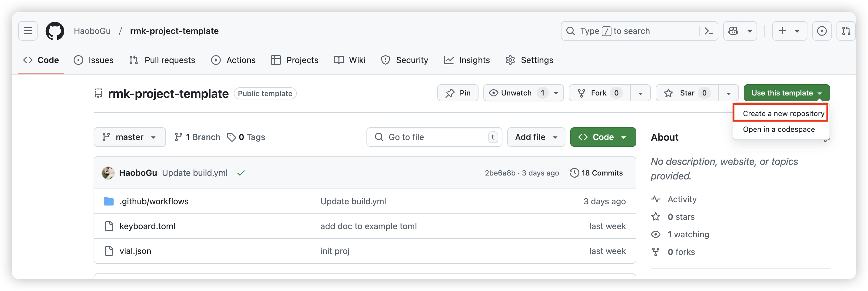Open the pull requests icon in header
Image resolution: width=868 pixels, height=291 pixels.
[846, 31]
